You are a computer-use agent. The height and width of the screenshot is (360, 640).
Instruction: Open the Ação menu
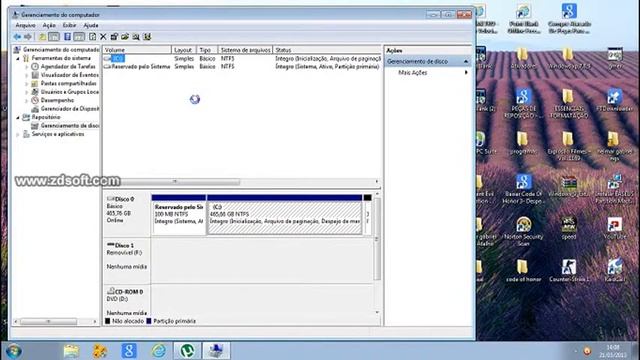tap(49, 25)
